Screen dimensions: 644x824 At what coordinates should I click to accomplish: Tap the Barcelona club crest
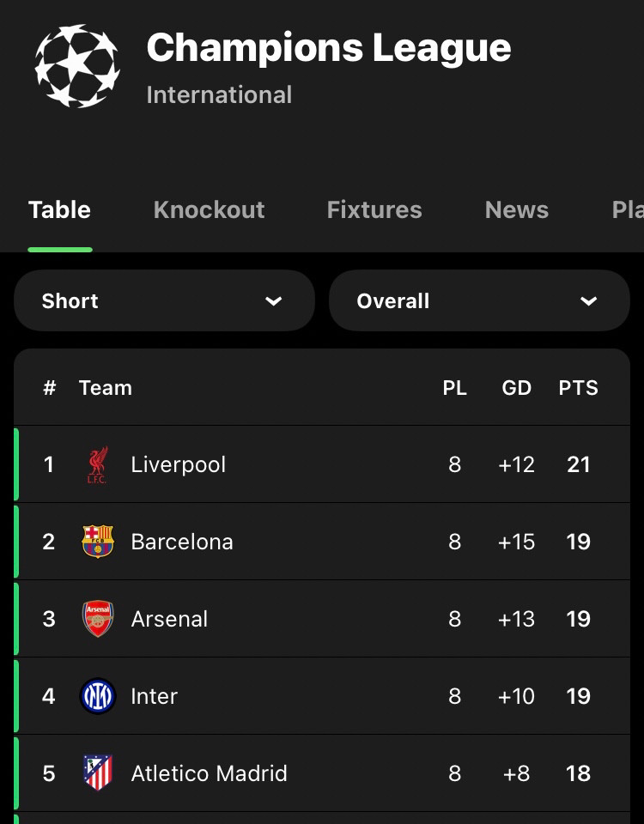point(98,542)
